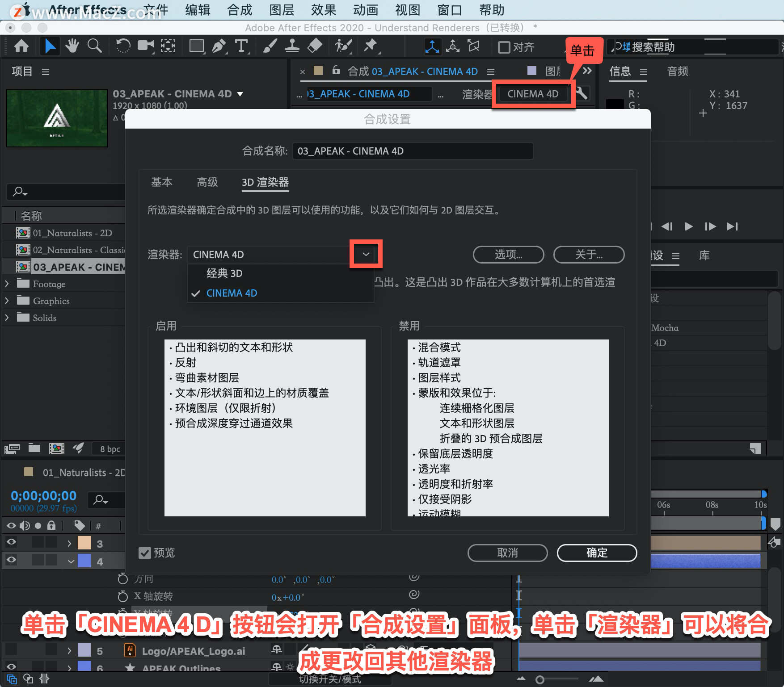Expand the Footage folder
Screen dimensions: 784x687
pyautogui.click(x=7, y=284)
